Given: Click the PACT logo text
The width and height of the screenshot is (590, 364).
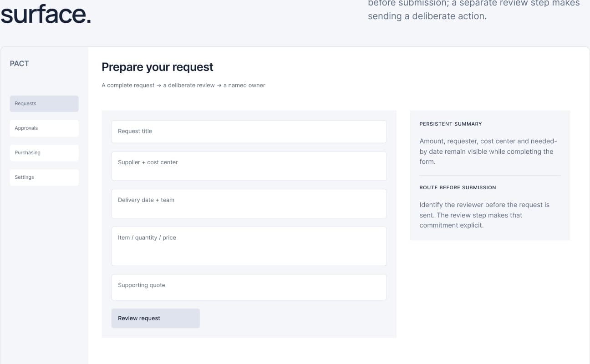Looking at the screenshot, I should pos(20,64).
